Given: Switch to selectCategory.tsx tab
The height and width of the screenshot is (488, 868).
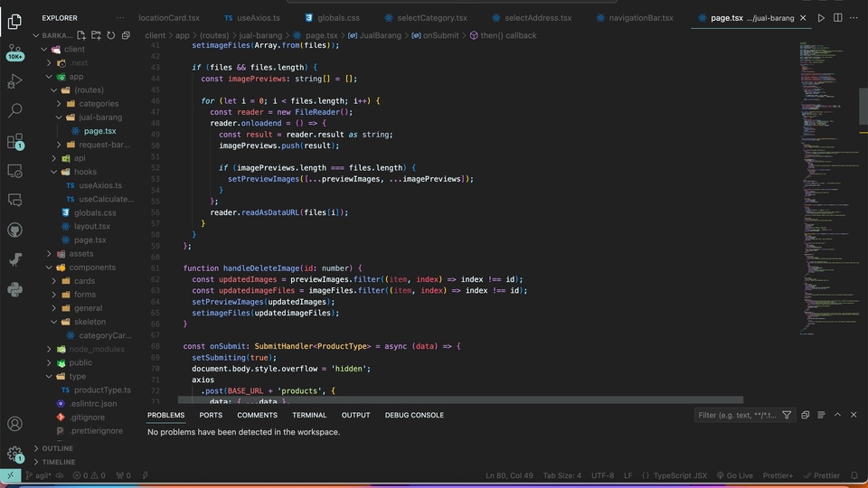Looking at the screenshot, I should 426,18.
